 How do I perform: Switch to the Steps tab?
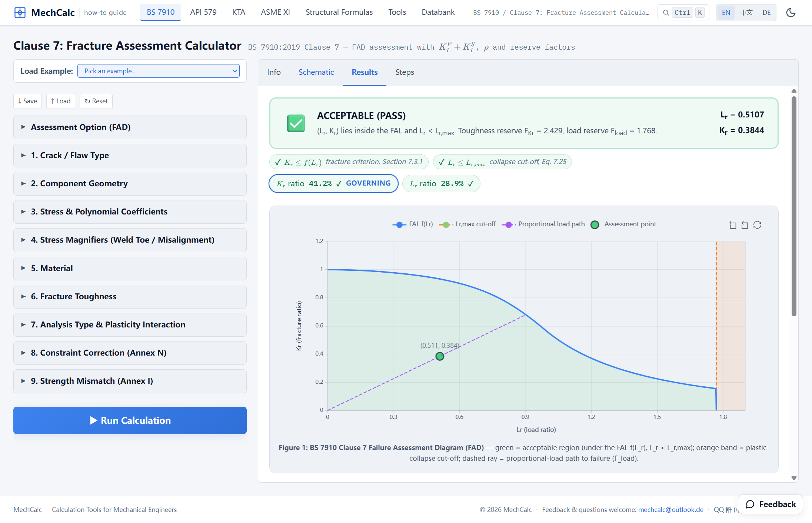[x=405, y=72]
